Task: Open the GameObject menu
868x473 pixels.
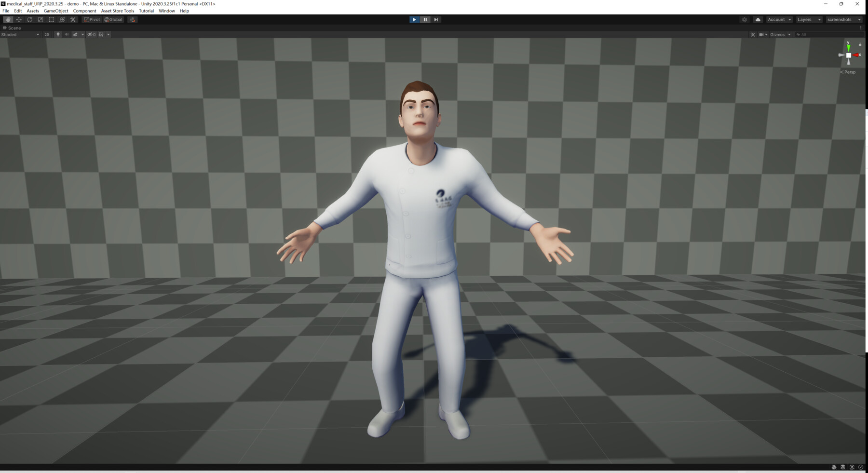Action: click(56, 11)
